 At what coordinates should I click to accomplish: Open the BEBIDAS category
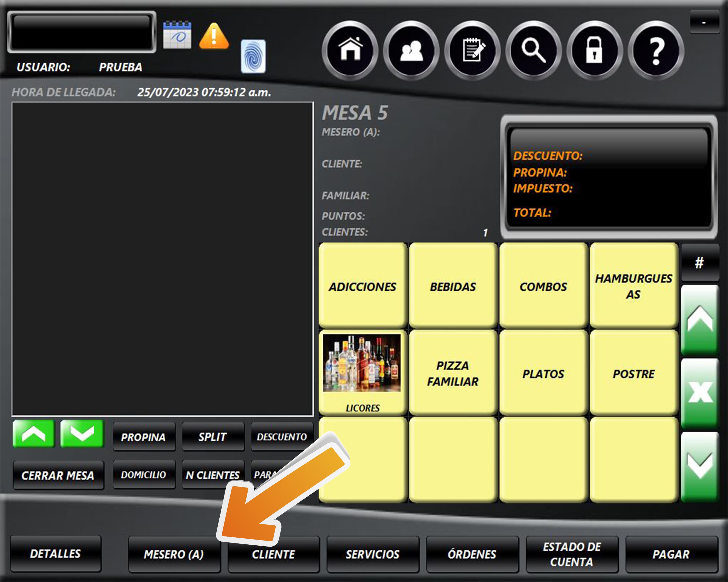click(453, 286)
